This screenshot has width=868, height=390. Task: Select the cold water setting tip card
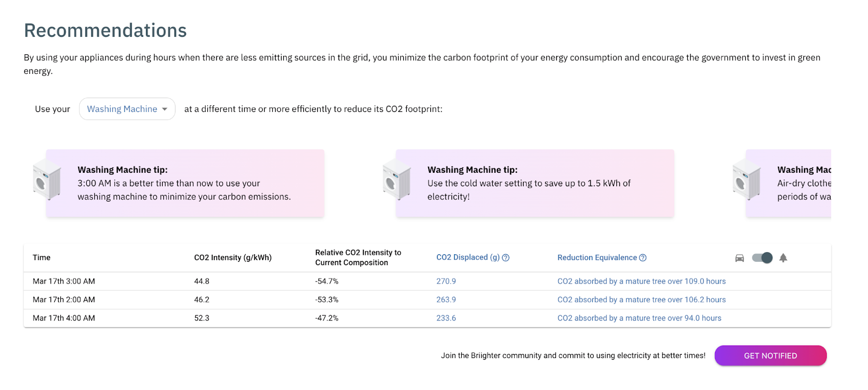coord(534,184)
